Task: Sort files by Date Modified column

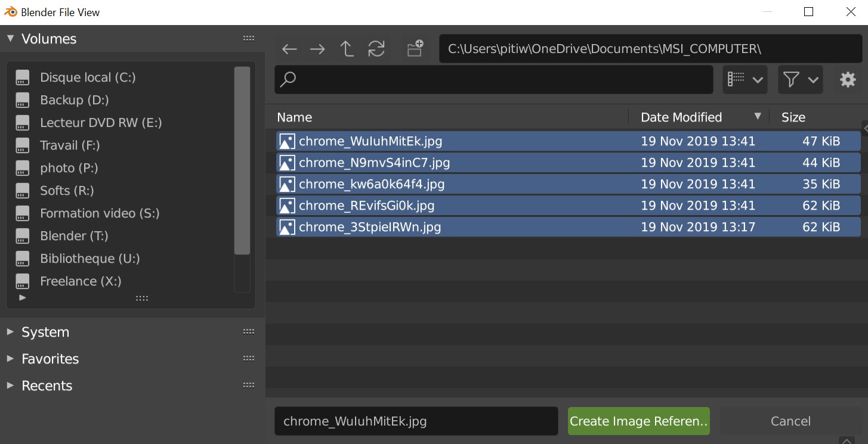Action: (681, 117)
